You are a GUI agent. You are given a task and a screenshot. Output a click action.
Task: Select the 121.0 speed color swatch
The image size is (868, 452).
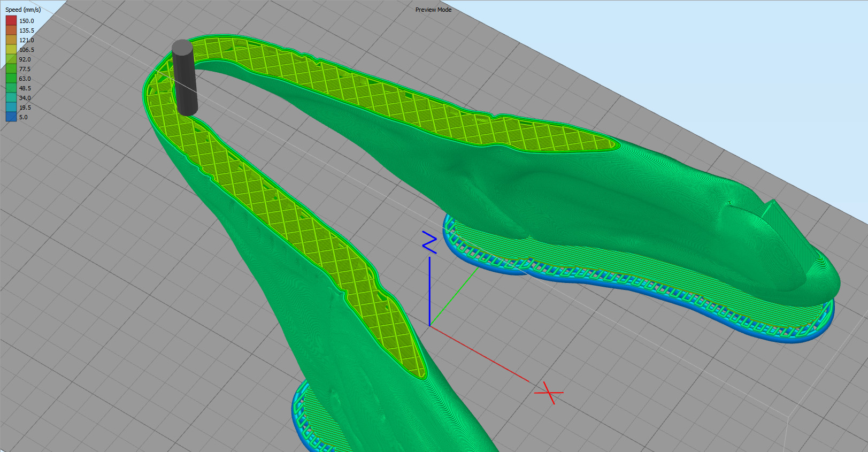11,40
